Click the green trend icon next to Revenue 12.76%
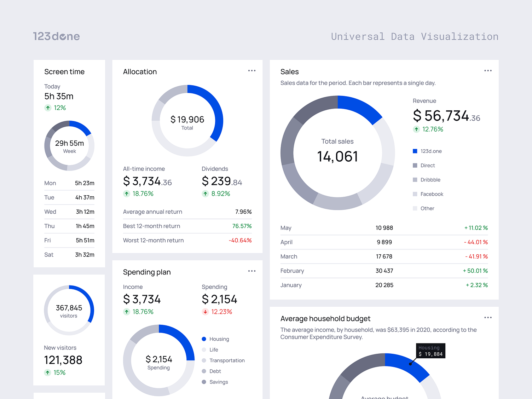Image resolution: width=532 pixels, height=399 pixels. click(416, 129)
